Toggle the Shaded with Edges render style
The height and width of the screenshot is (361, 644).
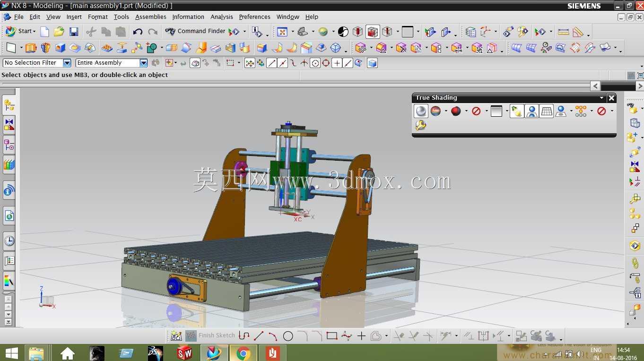(x=373, y=32)
